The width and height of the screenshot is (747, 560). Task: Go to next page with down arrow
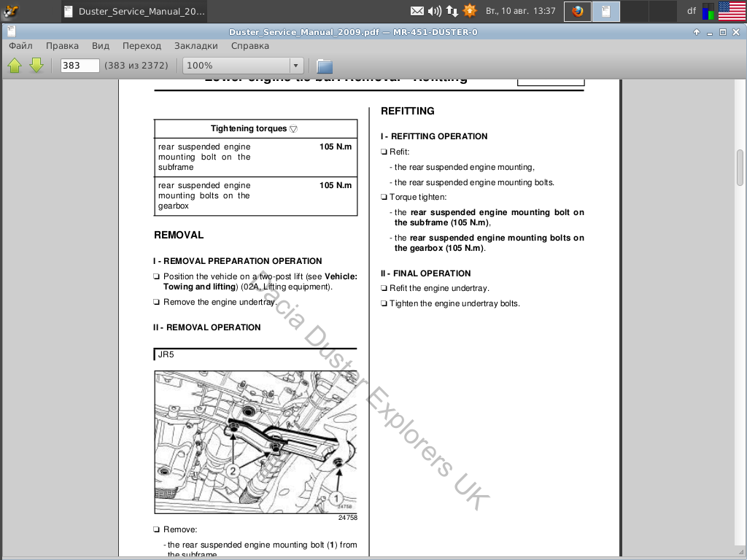(x=36, y=65)
